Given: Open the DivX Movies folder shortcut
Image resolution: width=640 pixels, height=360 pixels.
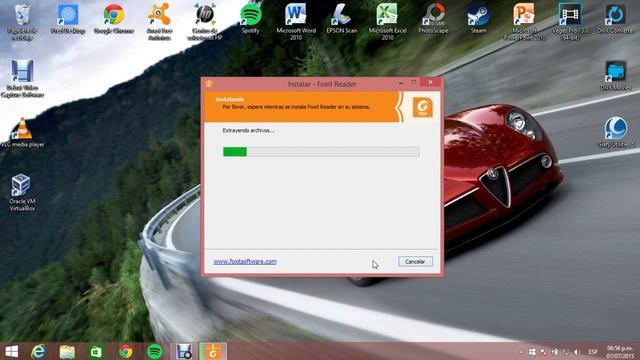Looking at the screenshot, I should pyautogui.click(x=616, y=75).
